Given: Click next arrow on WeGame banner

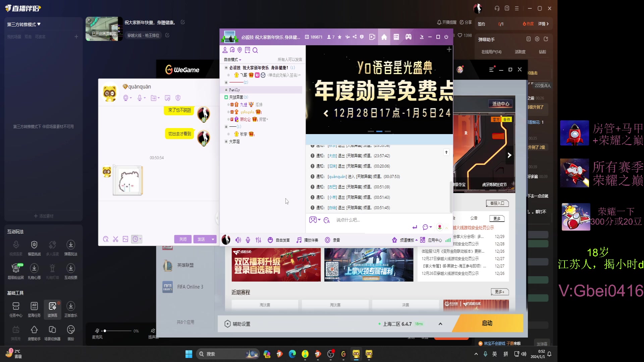Looking at the screenshot, I should click(509, 155).
